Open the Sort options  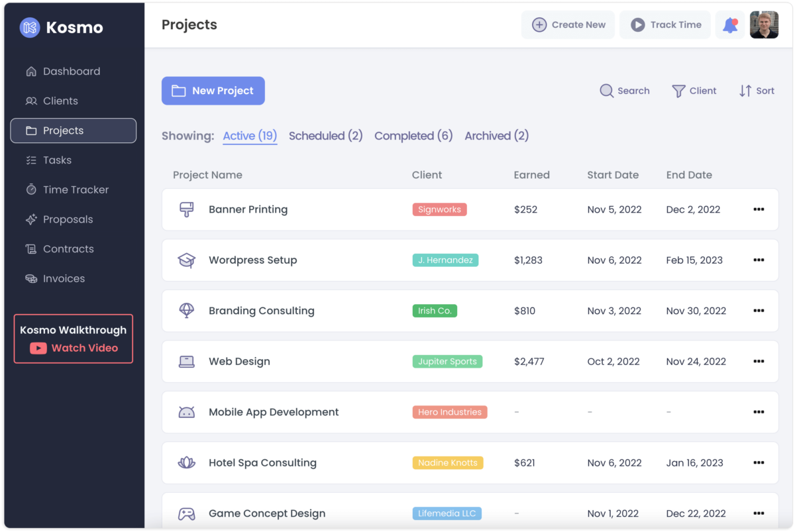coord(756,91)
